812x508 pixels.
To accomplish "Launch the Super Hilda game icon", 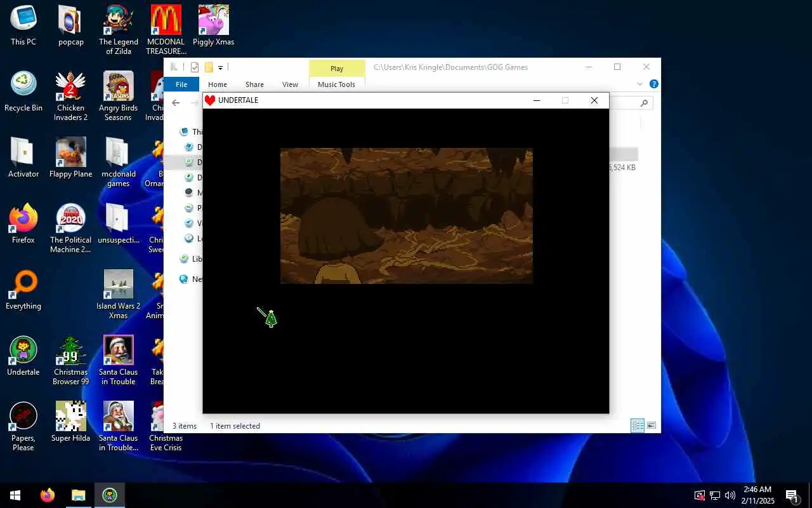I will pyautogui.click(x=70, y=422).
